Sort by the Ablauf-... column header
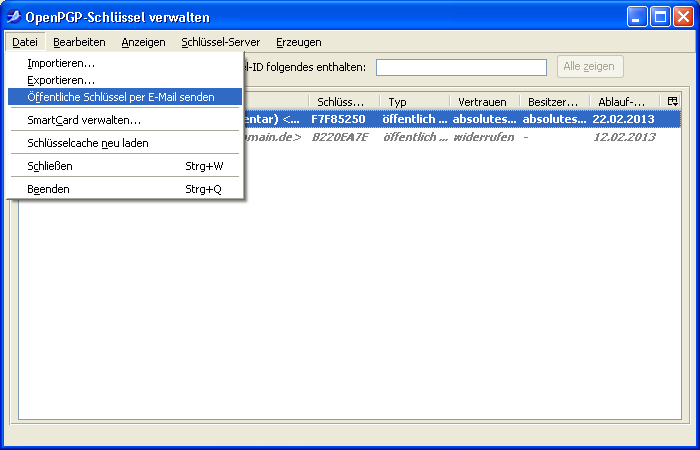 coord(625,102)
